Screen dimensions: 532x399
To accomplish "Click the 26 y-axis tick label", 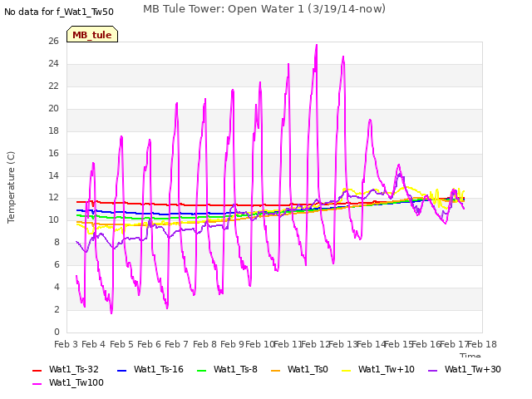I will (53, 41).
